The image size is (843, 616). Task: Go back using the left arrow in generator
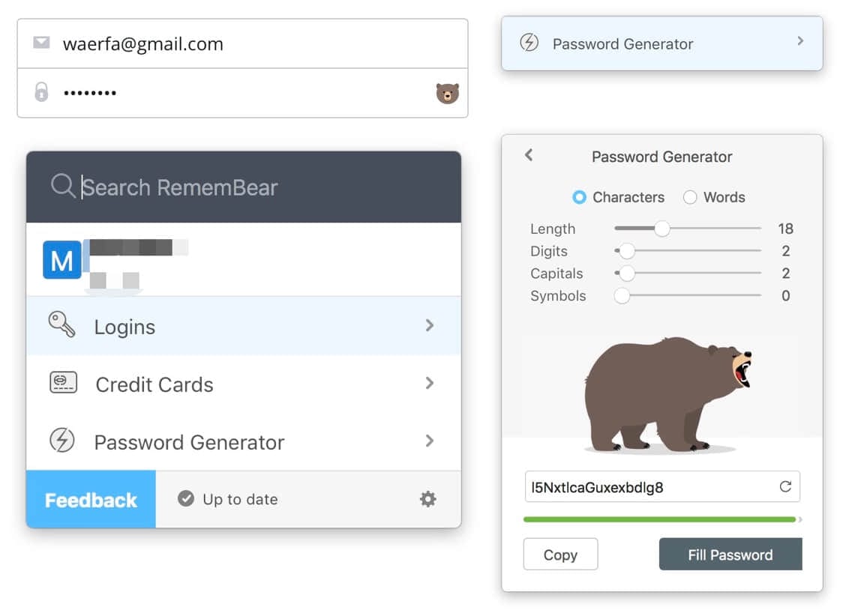tap(529, 155)
